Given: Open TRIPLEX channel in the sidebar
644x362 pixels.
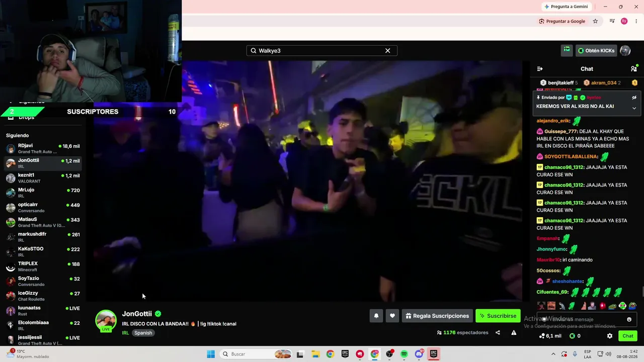Looking at the screenshot, I should click(x=43, y=266).
